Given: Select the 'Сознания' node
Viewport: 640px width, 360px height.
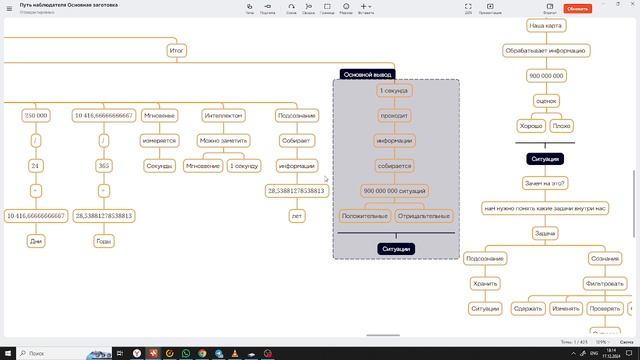Looking at the screenshot, I should pyautogui.click(x=605, y=258).
